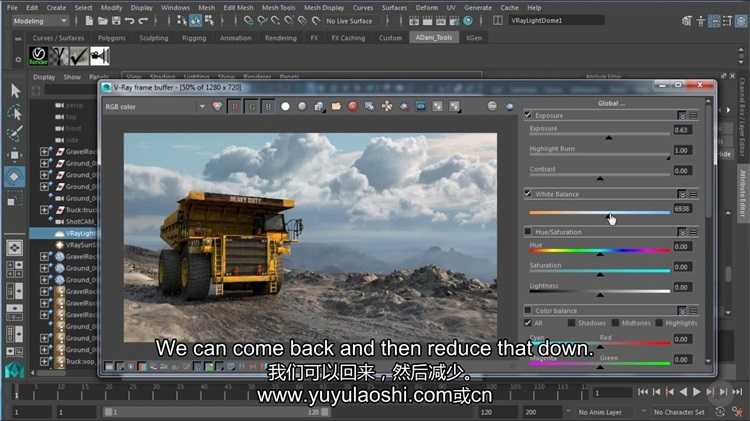The image size is (750, 421).
Task: Click the VRayLightDome1 name field
Action: [x=557, y=21]
